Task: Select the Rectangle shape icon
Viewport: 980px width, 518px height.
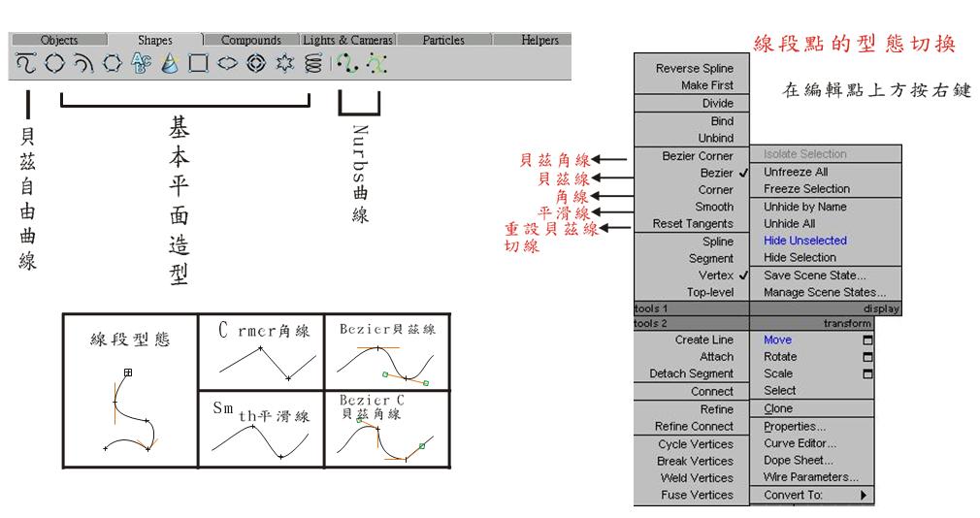Action: click(199, 63)
